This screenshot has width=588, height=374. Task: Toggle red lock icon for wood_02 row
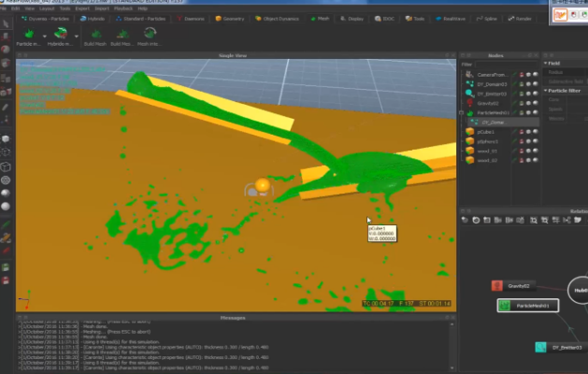pyautogui.click(x=522, y=160)
